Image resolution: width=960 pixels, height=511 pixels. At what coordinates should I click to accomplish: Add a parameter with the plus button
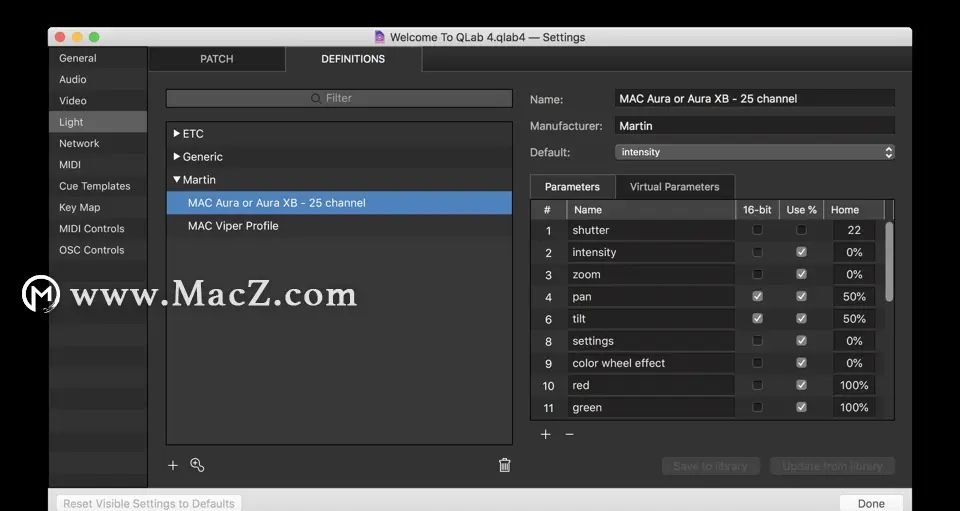pos(546,434)
